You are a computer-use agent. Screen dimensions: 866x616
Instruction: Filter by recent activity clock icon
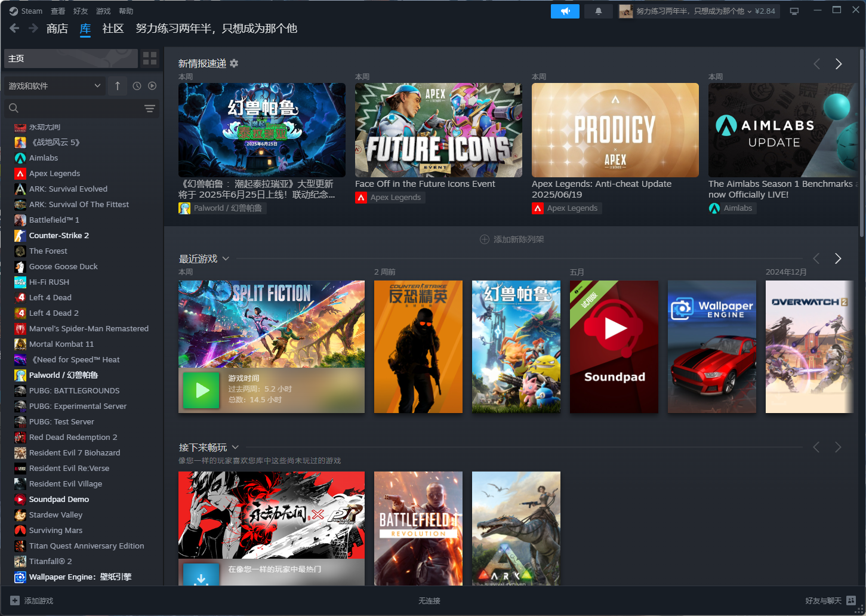pos(137,86)
